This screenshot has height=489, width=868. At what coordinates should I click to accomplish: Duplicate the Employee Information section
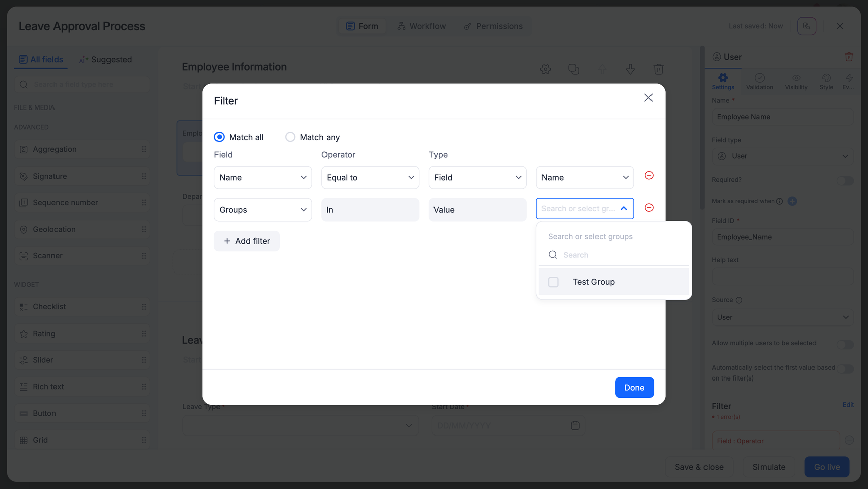tap(573, 69)
